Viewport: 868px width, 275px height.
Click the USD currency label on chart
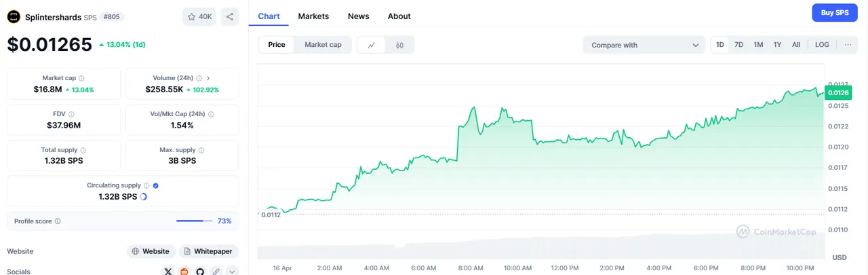[840, 257]
